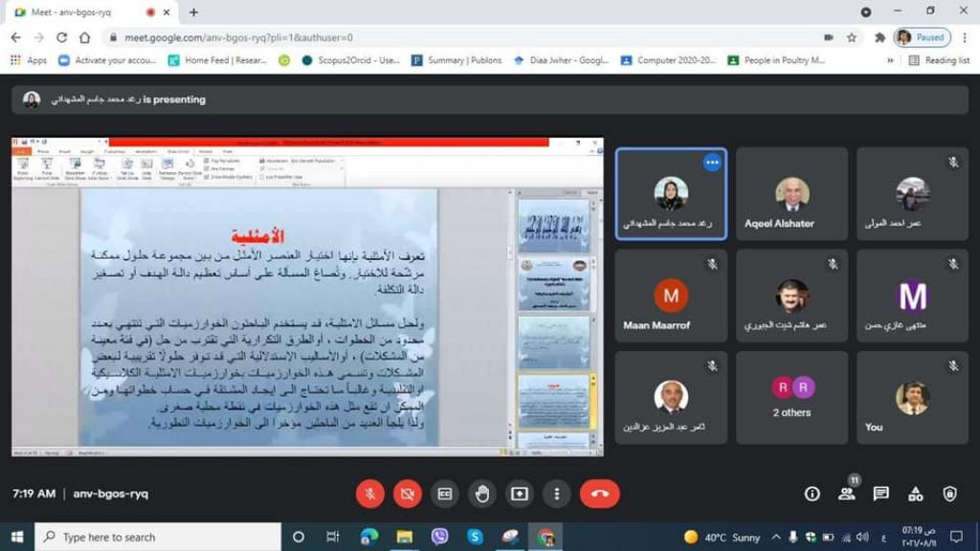
Task: Open a new browser tab
Action: [x=193, y=12]
